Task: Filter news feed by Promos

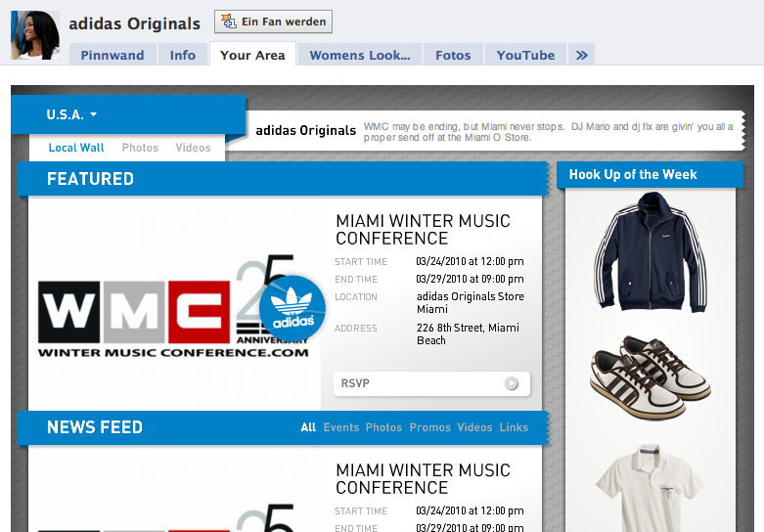Action: point(429,427)
